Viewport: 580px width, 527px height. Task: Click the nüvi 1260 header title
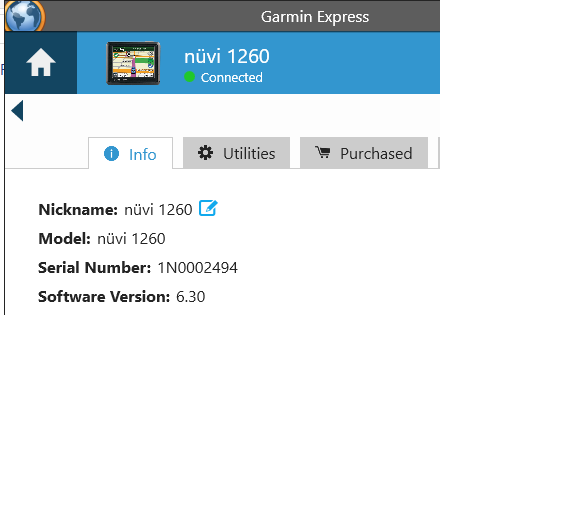[x=227, y=57]
